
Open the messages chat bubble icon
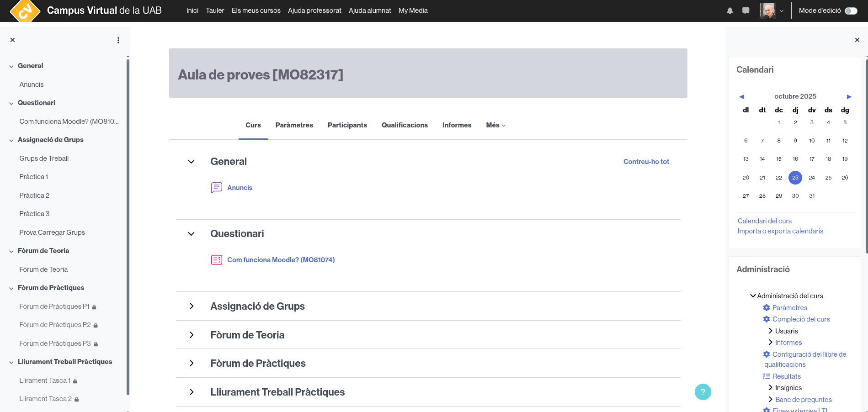coord(746,11)
